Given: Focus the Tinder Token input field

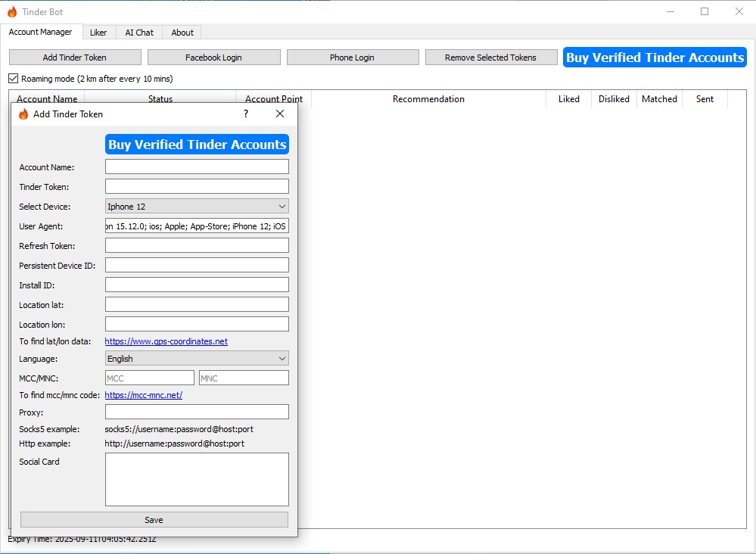Looking at the screenshot, I should [197, 187].
